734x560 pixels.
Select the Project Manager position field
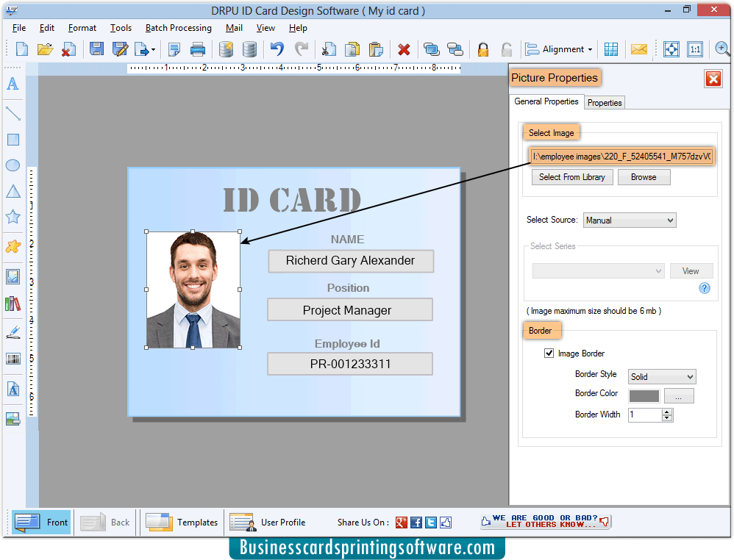[x=349, y=310]
